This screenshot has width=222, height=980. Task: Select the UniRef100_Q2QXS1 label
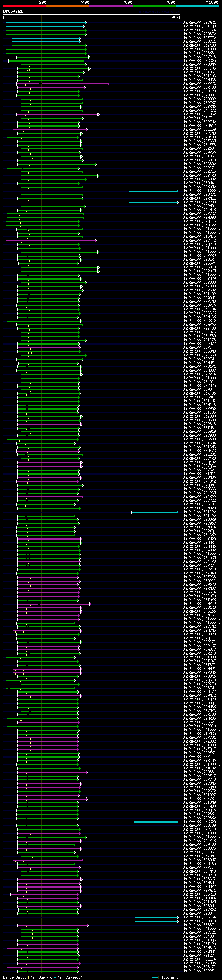199,194
